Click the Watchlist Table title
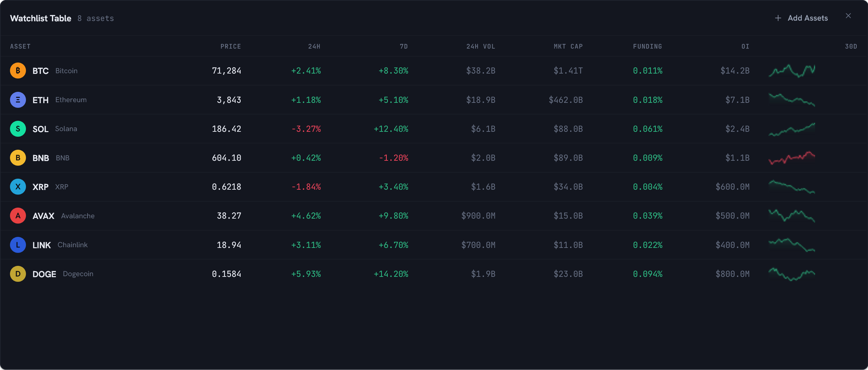This screenshot has width=868, height=370. coord(40,18)
